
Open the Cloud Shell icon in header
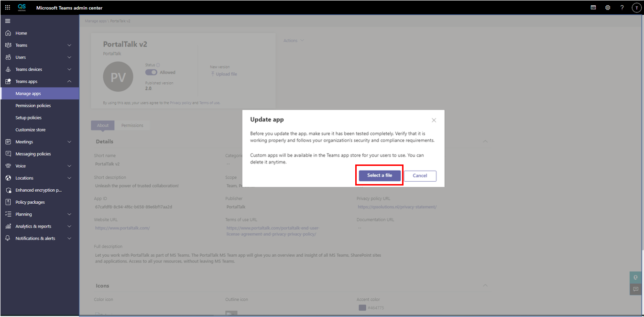[593, 8]
